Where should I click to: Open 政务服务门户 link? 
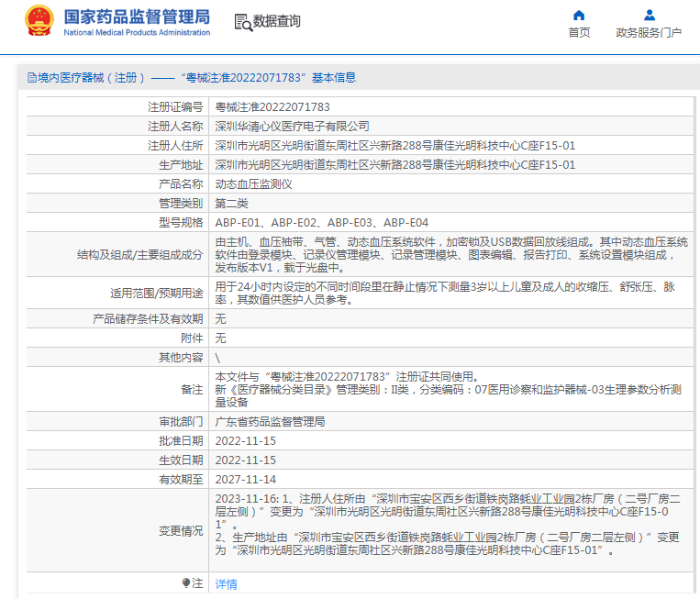click(x=649, y=33)
